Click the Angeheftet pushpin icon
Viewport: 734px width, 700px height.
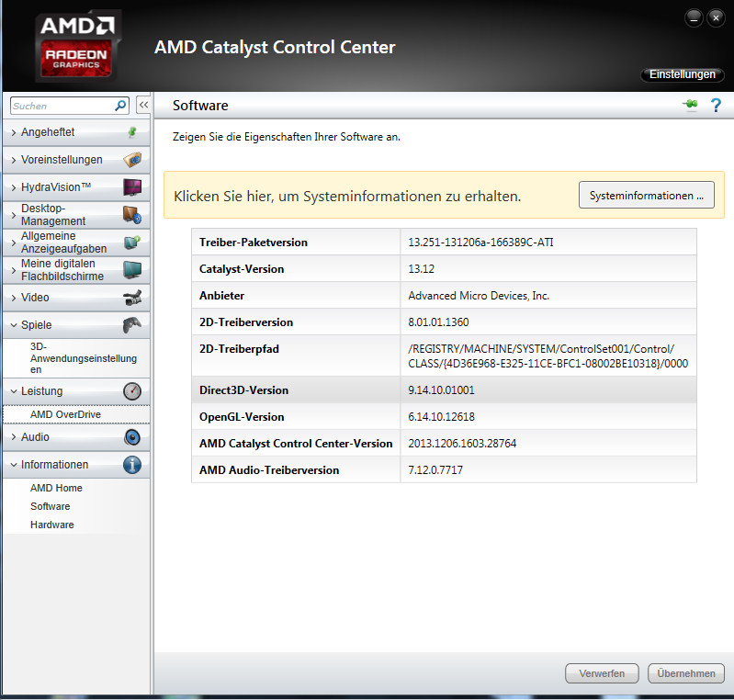coord(132,132)
